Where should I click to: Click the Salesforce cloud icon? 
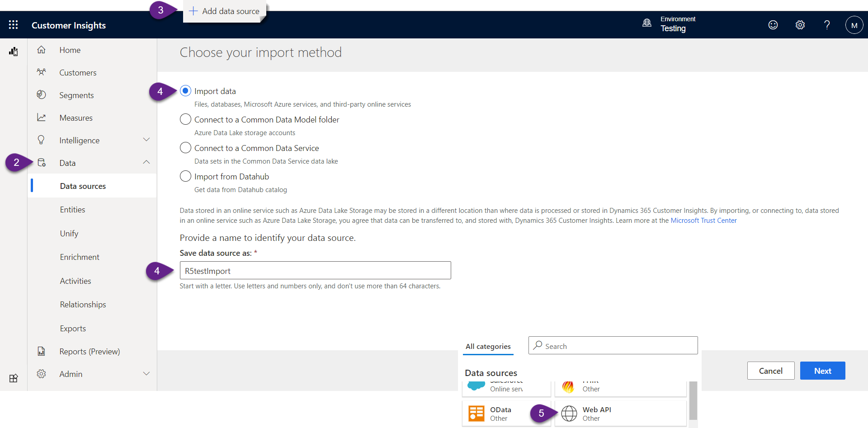[476, 386]
